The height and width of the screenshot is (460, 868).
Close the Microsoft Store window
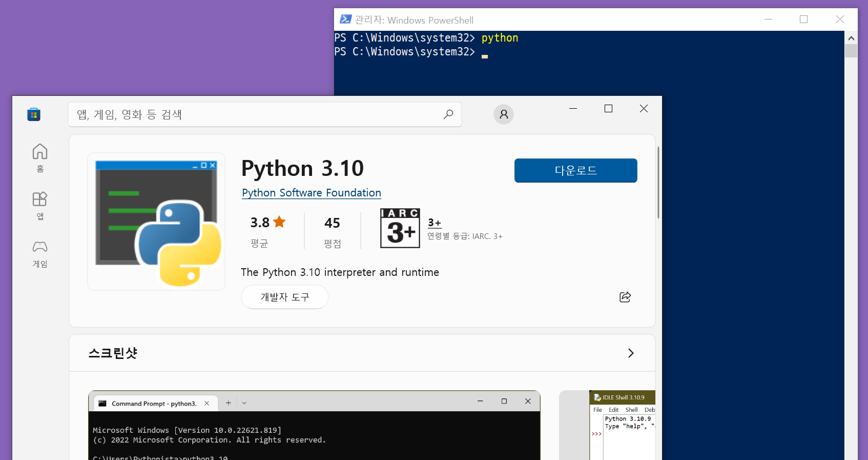644,109
